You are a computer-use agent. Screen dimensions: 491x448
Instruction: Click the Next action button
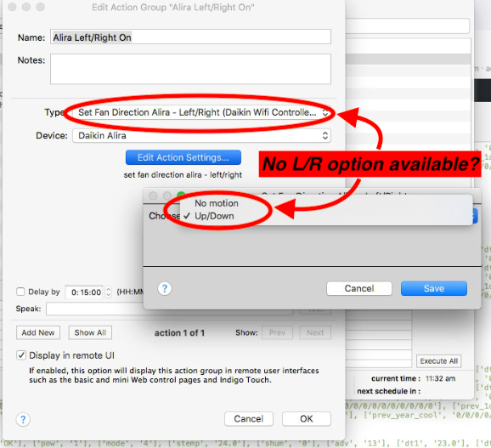coord(315,332)
